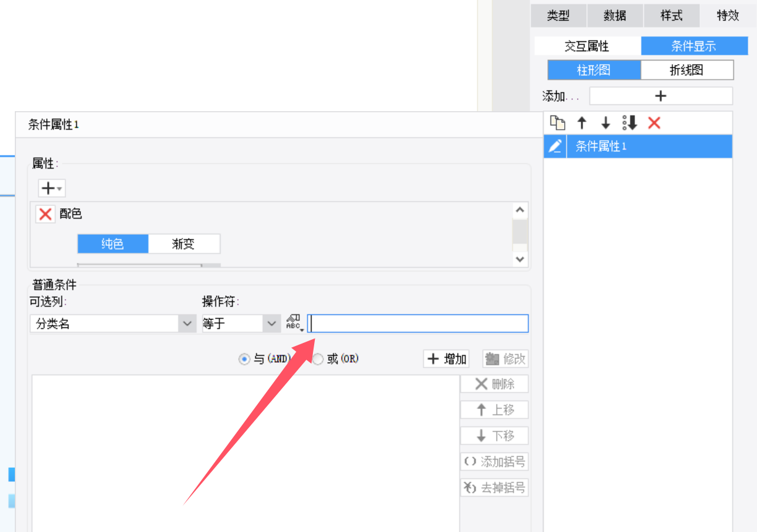Select the 或(OR) radio button
Image resolution: width=757 pixels, height=532 pixels.
(x=318, y=359)
